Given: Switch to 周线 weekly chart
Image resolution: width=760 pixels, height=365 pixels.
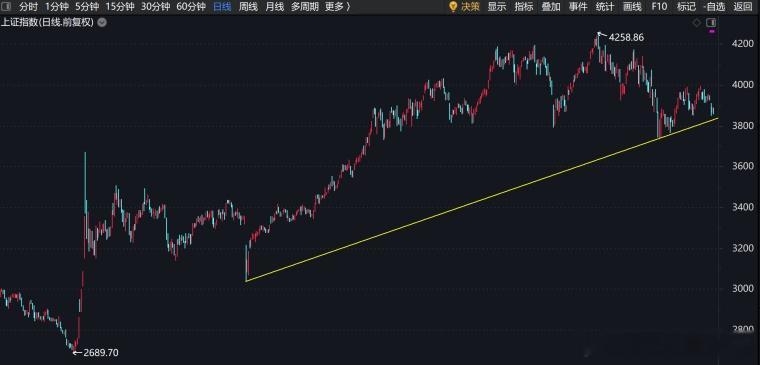Looking at the screenshot, I should click(249, 7).
